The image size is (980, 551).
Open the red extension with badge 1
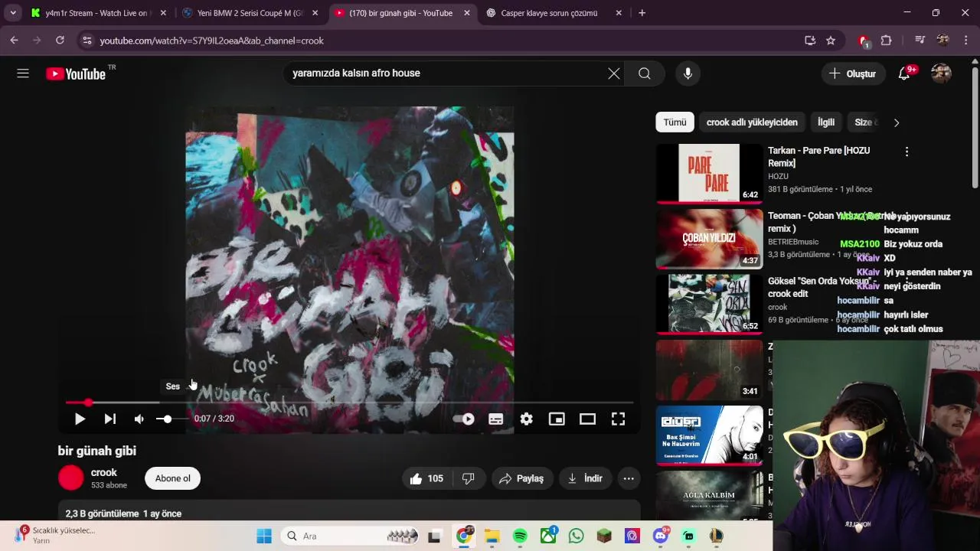864,41
